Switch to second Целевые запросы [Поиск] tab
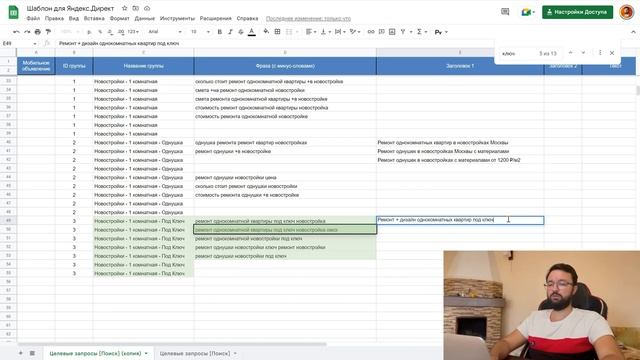This screenshot has width=640, height=360. click(195, 353)
